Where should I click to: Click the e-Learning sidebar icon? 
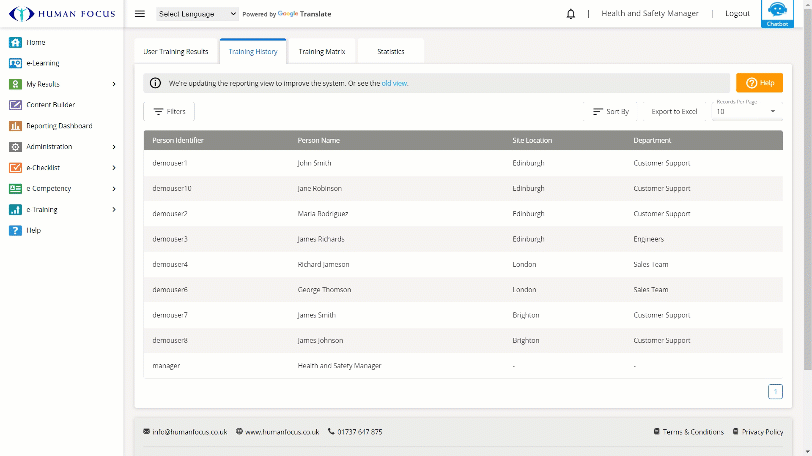tap(15, 63)
